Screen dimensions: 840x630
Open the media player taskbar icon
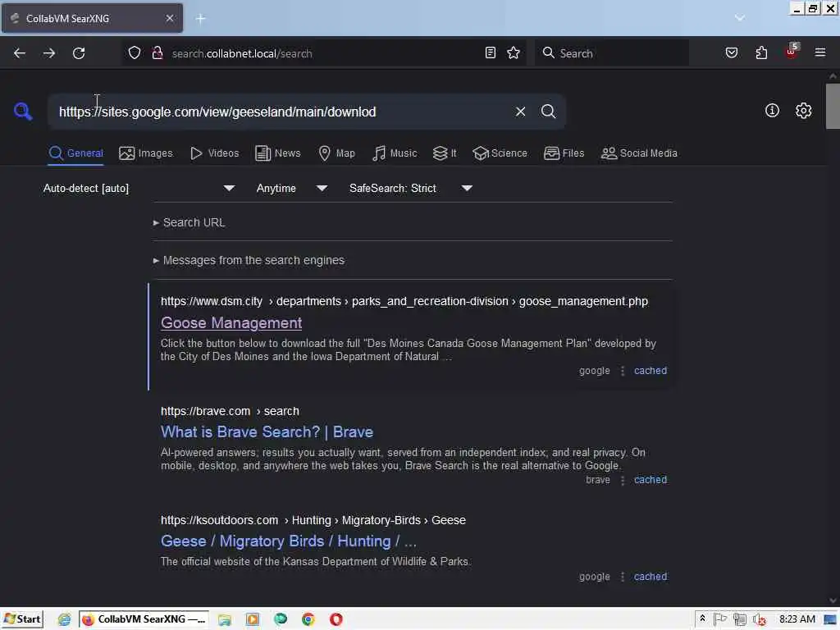[253, 620]
